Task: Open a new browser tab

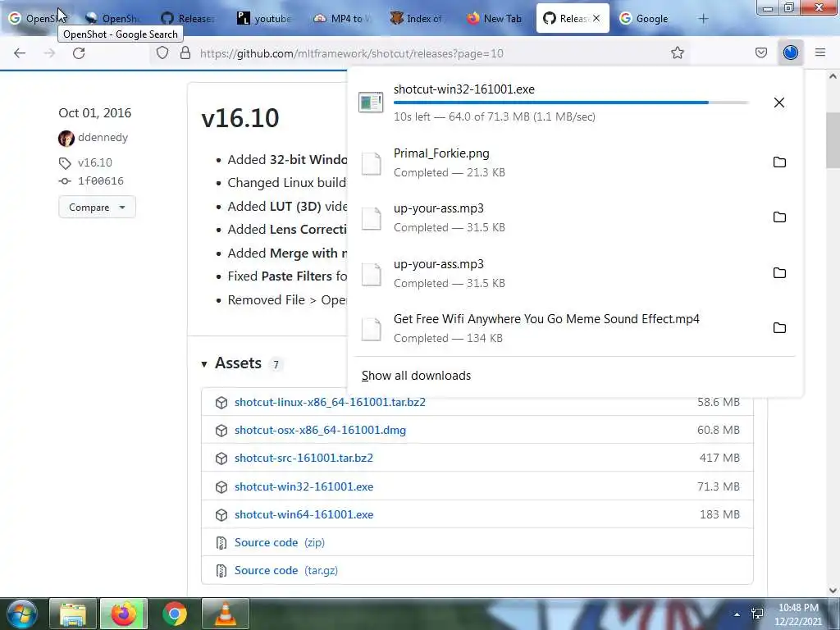Action: point(703,19)
